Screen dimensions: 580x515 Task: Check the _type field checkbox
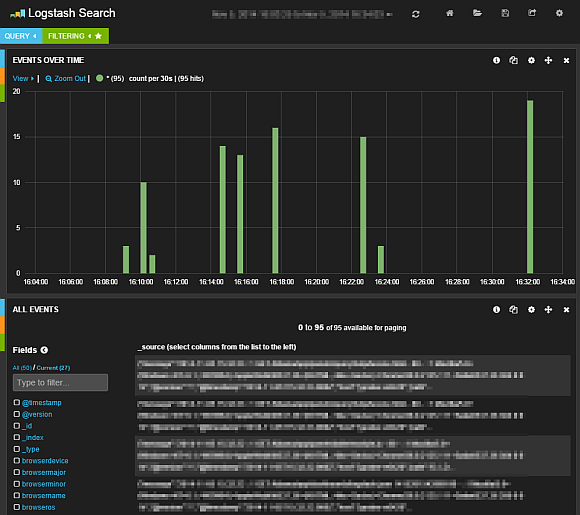[x=17, y=449]
